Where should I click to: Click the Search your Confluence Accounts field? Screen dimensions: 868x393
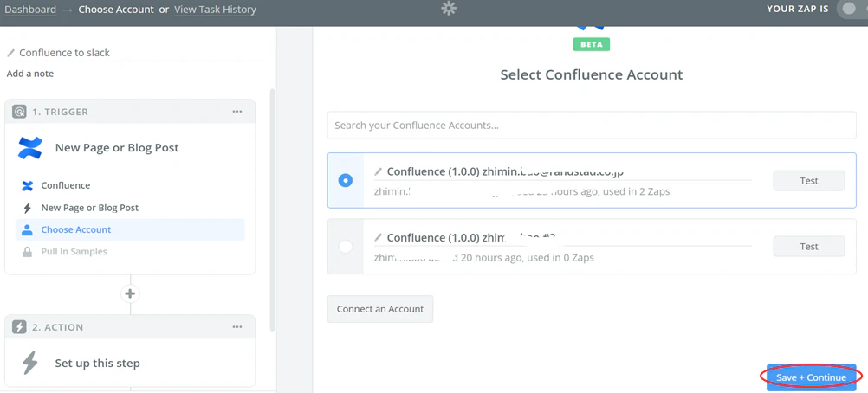(x=592, y=126)
